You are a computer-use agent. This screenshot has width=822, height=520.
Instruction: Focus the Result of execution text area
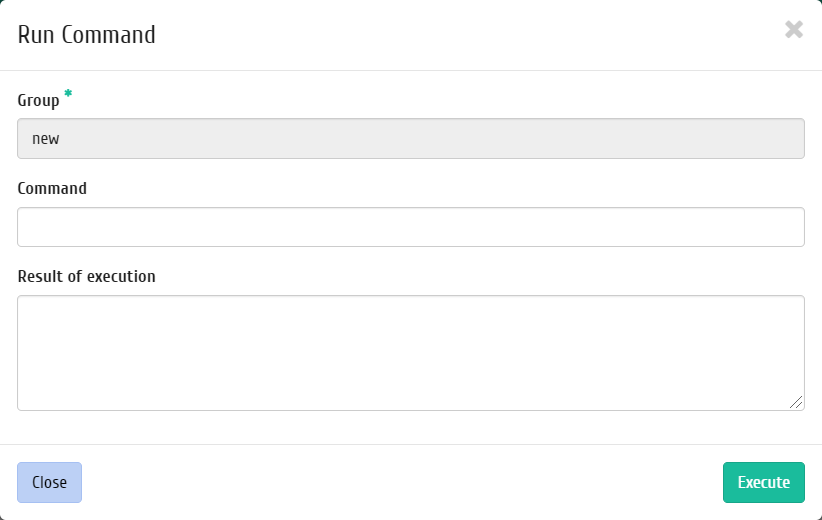[x=411, y=353]
